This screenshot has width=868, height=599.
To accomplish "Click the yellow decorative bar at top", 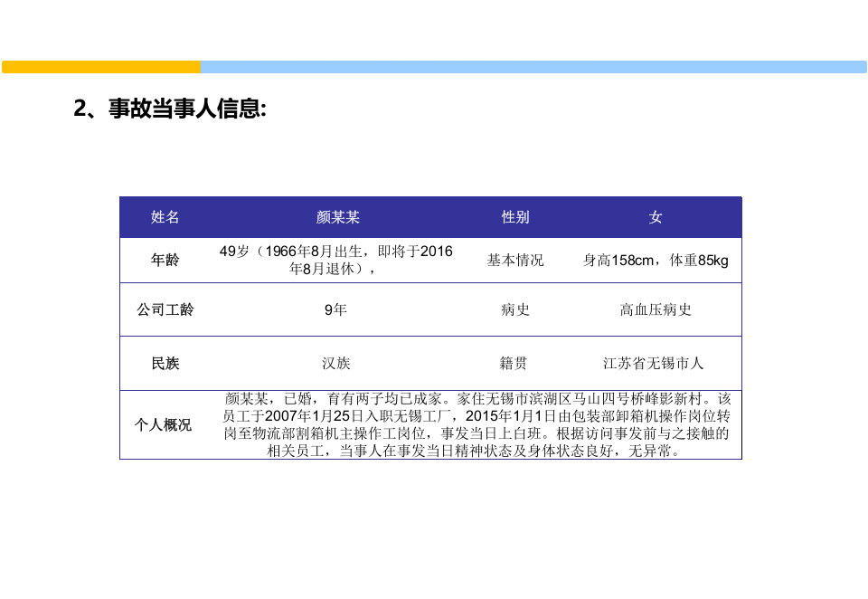I will click(x=99, y=65).
